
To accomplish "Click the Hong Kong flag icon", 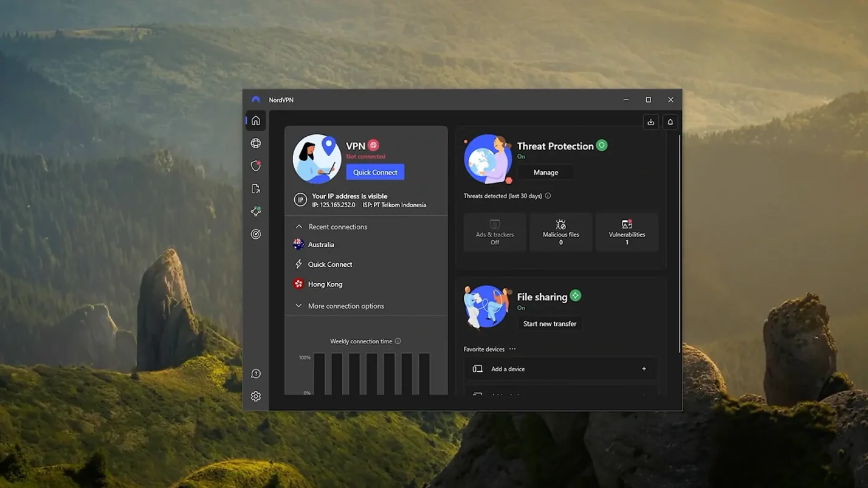I will tap(298, 284).
